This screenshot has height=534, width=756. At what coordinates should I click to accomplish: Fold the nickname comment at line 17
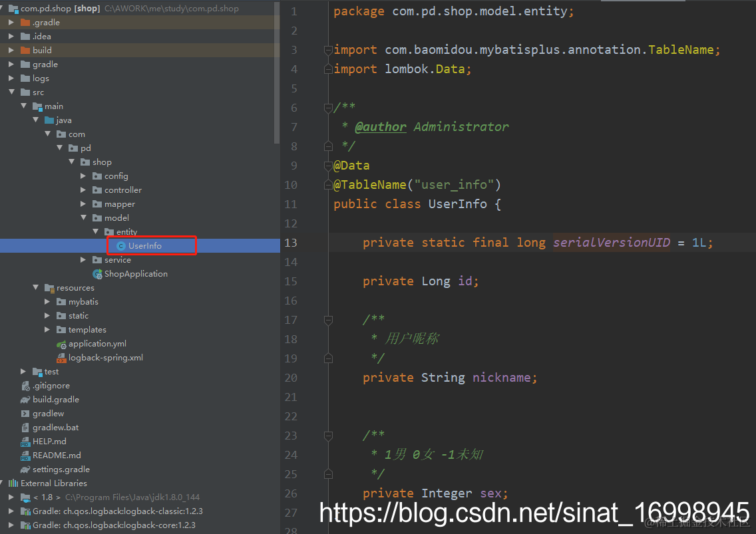pyautogui.click(x=328, y=319)
